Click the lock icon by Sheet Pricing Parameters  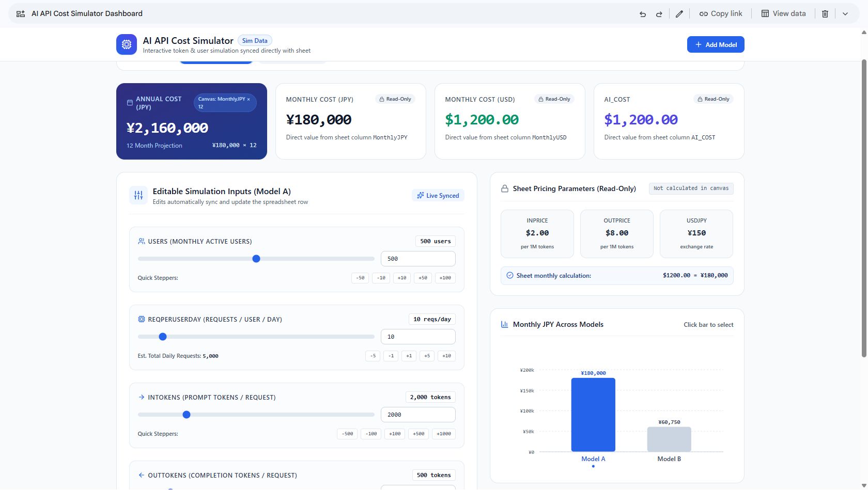pos(505,189)
